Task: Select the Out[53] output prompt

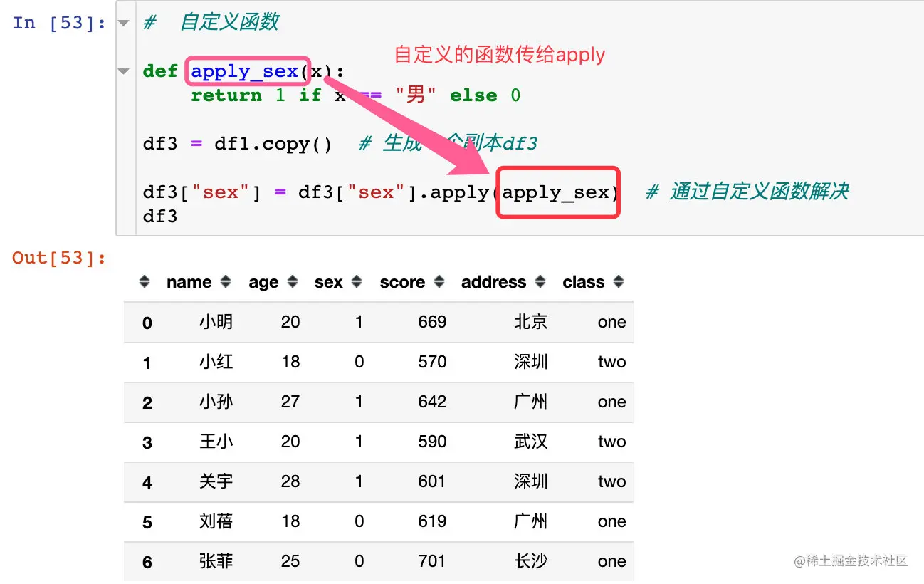Action: point(59,258)
